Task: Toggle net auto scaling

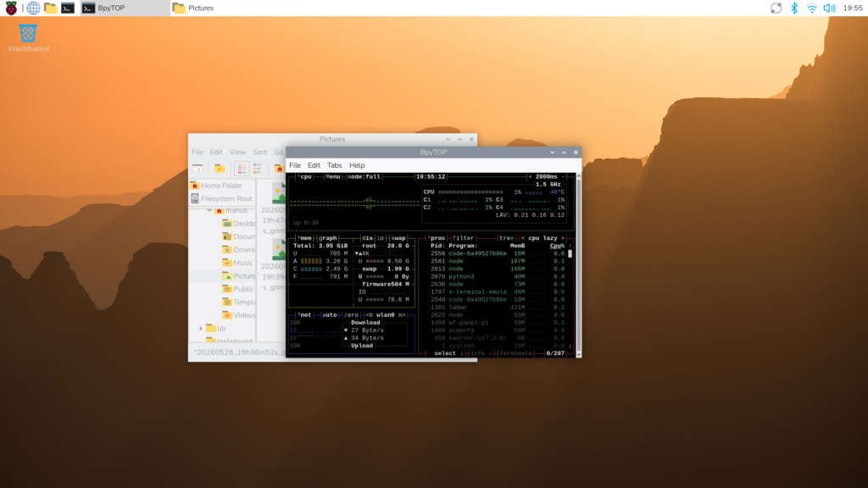Action: [330, 315]
